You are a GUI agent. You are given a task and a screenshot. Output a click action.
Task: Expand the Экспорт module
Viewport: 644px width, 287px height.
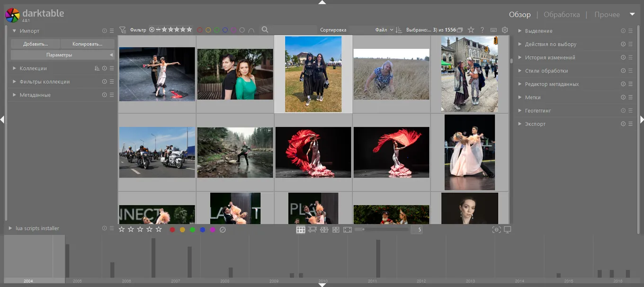pos(535,124)
